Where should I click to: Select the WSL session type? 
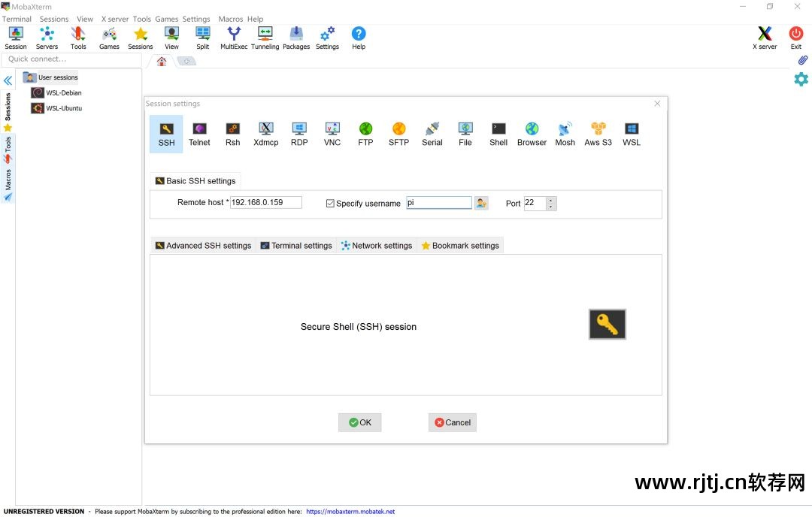(x=632, y=134)
